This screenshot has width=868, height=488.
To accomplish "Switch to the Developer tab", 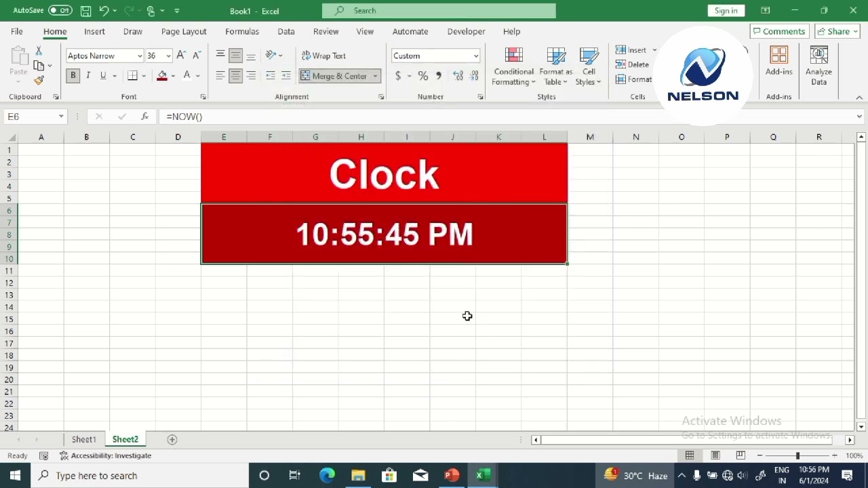I will [x=466, y=31].
